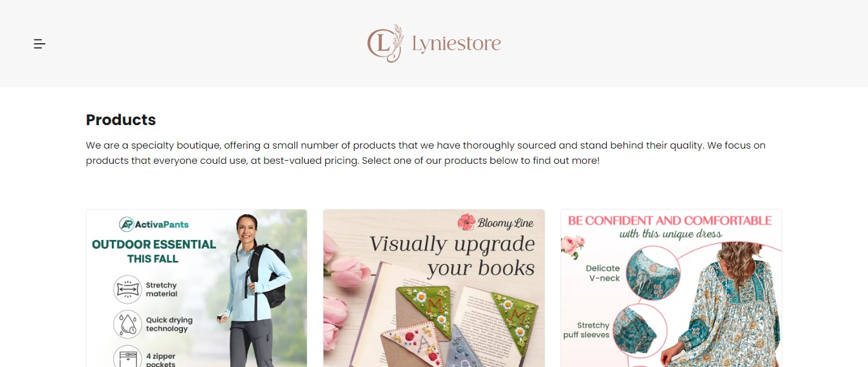868x367 pixels.
Task: Click the pink rose decoration on dress card
Action: [x=573, y=246]
